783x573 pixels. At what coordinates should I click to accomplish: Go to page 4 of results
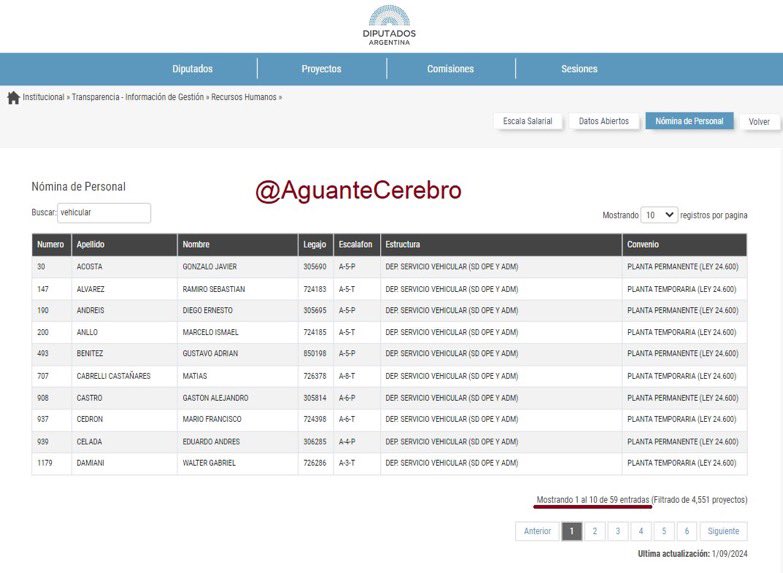point(641,531)
